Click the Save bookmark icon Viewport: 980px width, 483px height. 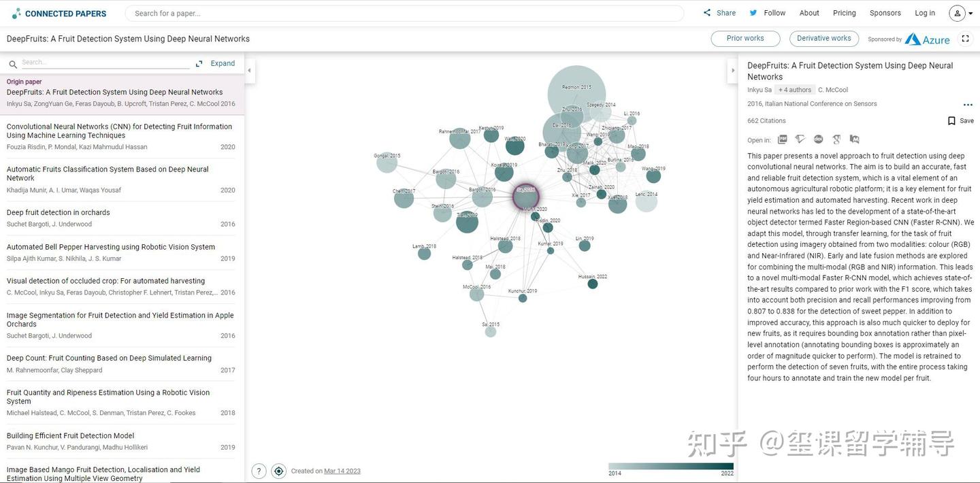951,120
